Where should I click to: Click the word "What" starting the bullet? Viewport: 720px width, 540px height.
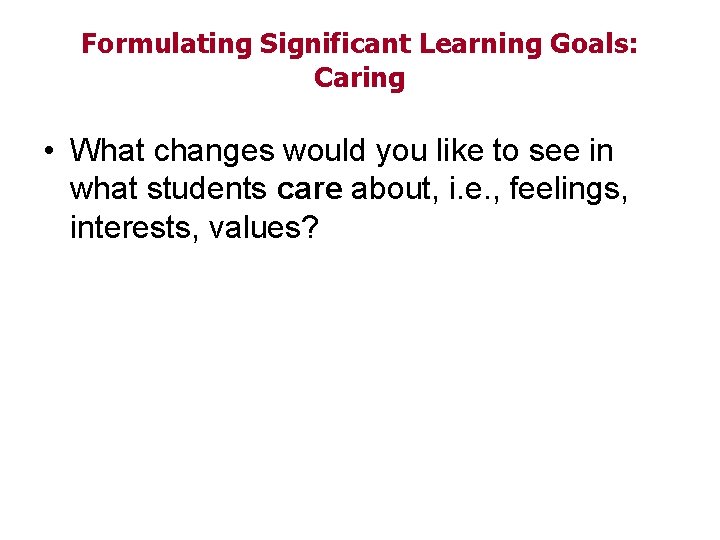[x=109, y=151]
